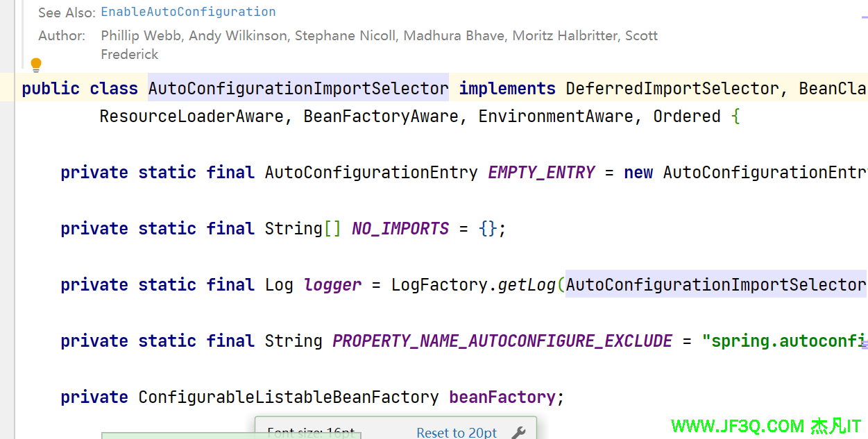
Task: Place the cursor on the EMPTY_ENTRY constant
Action: point(541,173)
